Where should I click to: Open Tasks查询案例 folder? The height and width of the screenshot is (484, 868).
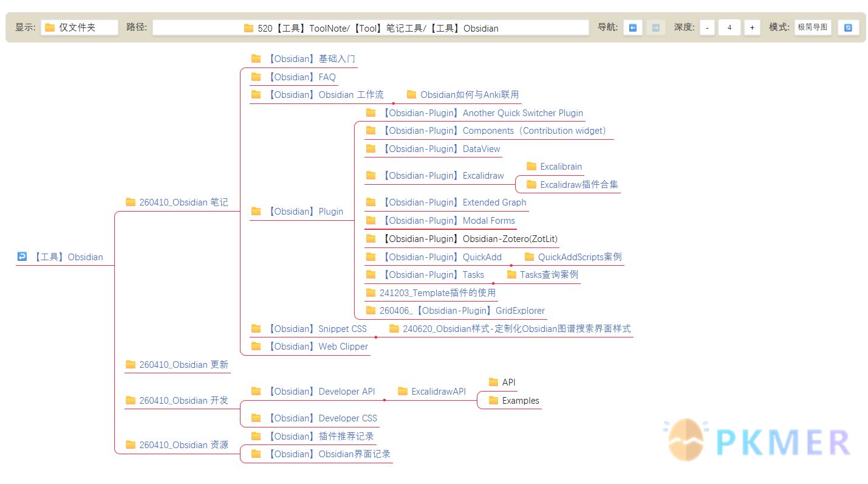click(x=549, y=275)
